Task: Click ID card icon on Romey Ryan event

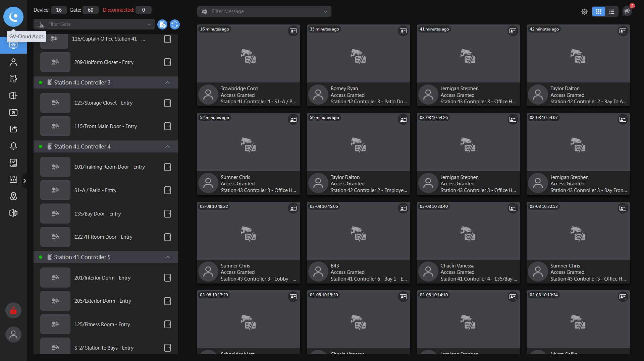Action: pos(403,31)
